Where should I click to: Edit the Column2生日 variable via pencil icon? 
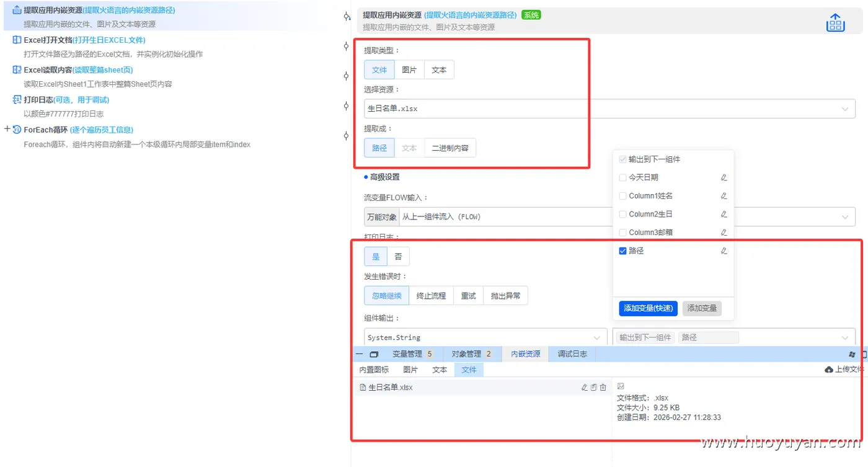[x=724, y=214]
